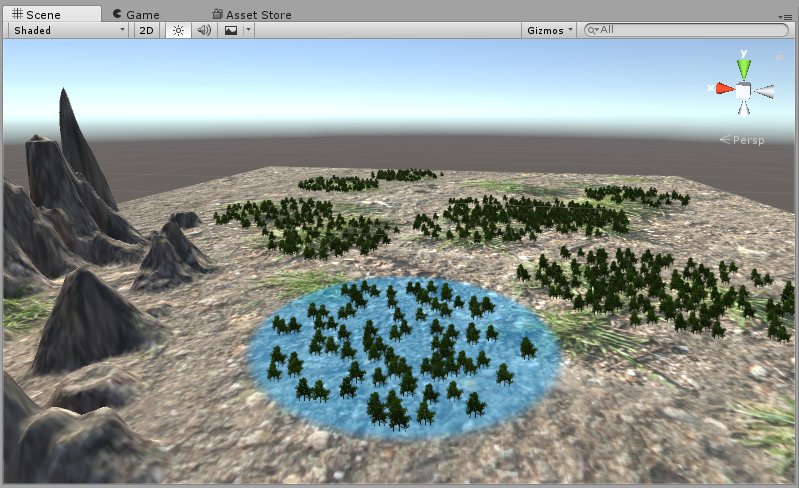Image resolution: width=799 pixels, height=488 pixels.
Task: Toggle scene audio speaker icon
Action: pyautogui.click(x=204, y=30)
